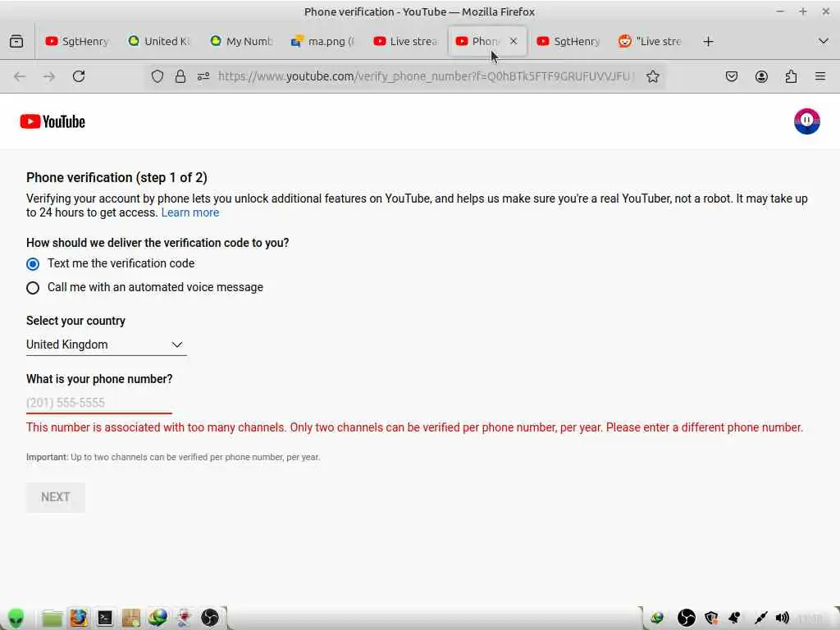Open the YouTube account avatar
The image size is (840, 630).
pos(807,121)
